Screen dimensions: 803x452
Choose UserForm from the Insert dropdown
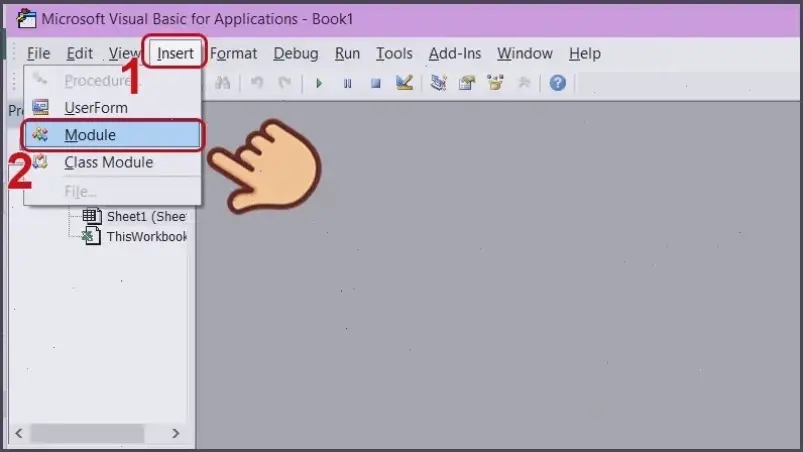coord(113,107)
